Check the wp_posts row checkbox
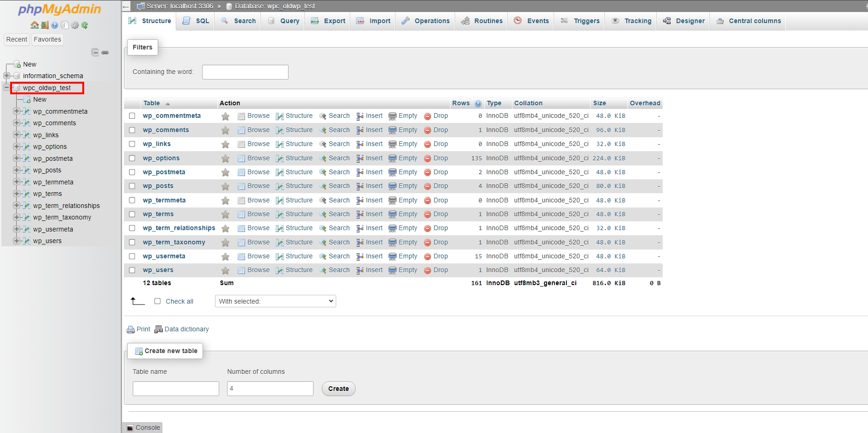The height and width of the screenshot is (433, 868). coord(132,186)
